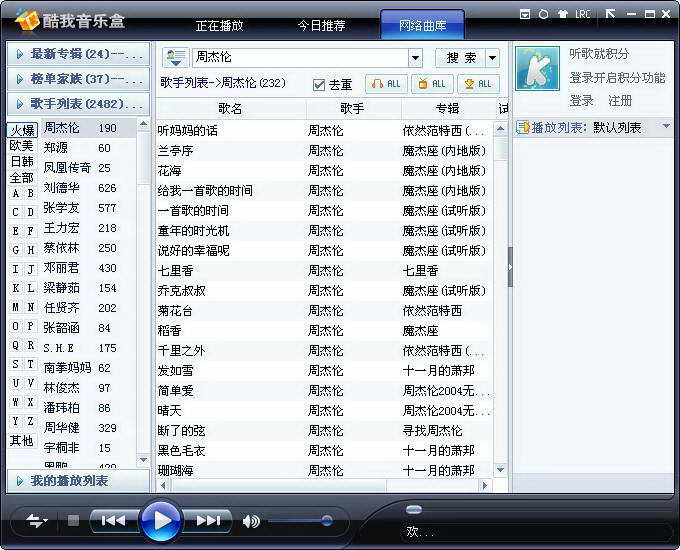The image size is (680, 550).
Task: Select the 欧美 artist category
Action: pyautogui.click(x=22, y=145)
